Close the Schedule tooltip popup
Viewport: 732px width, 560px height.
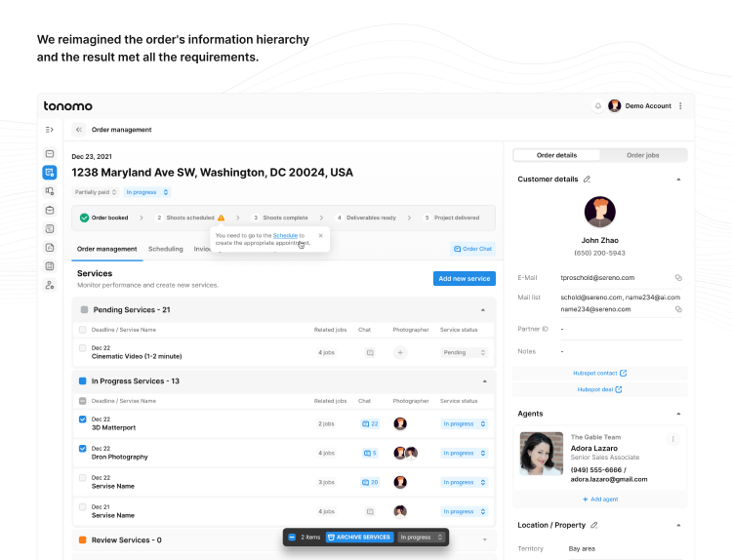[321, 234]
